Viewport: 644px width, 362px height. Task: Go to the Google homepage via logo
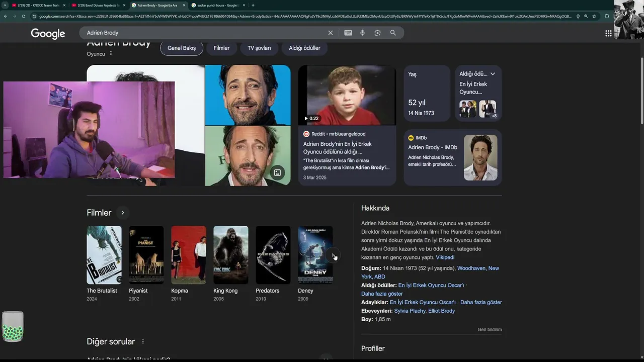point(48,33)
